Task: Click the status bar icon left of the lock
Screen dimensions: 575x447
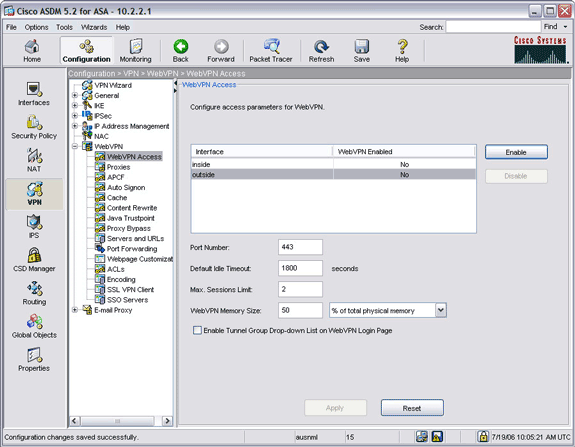Action: pos(437,436)
